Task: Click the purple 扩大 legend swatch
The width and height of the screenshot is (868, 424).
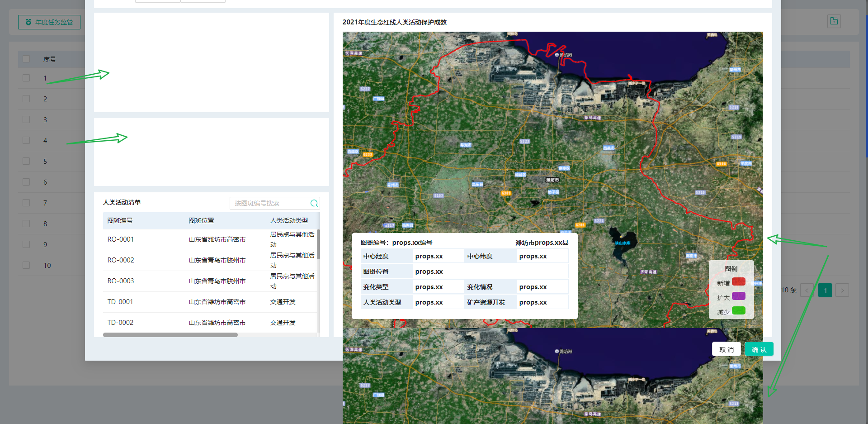Action: coord(739,296)
